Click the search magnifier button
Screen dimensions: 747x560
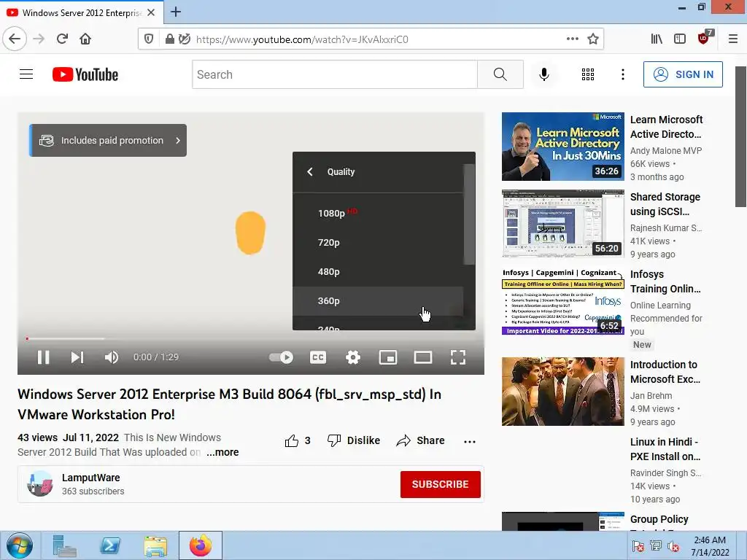pos(500,74)
